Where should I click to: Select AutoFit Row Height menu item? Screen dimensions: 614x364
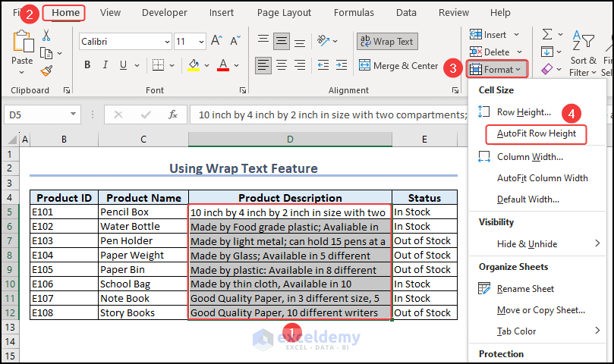click(x=536, y=133)
